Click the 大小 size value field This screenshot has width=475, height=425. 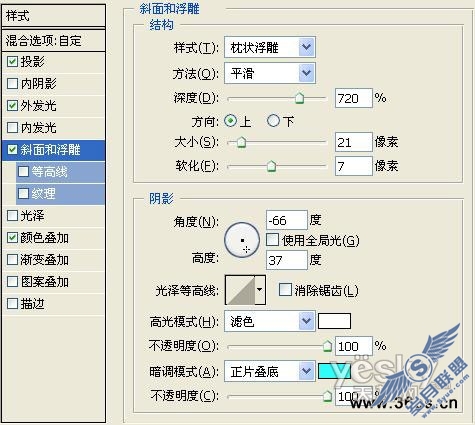(x=353, y=142)
